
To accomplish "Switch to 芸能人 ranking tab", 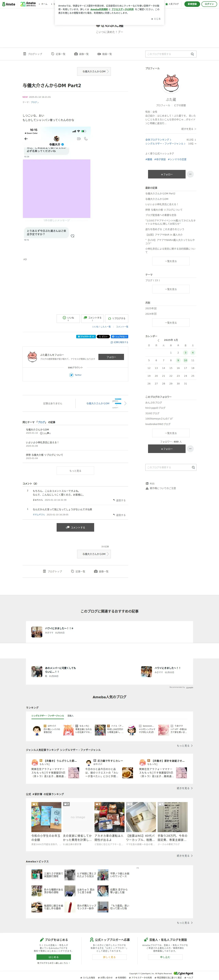I will coord(70,716).
